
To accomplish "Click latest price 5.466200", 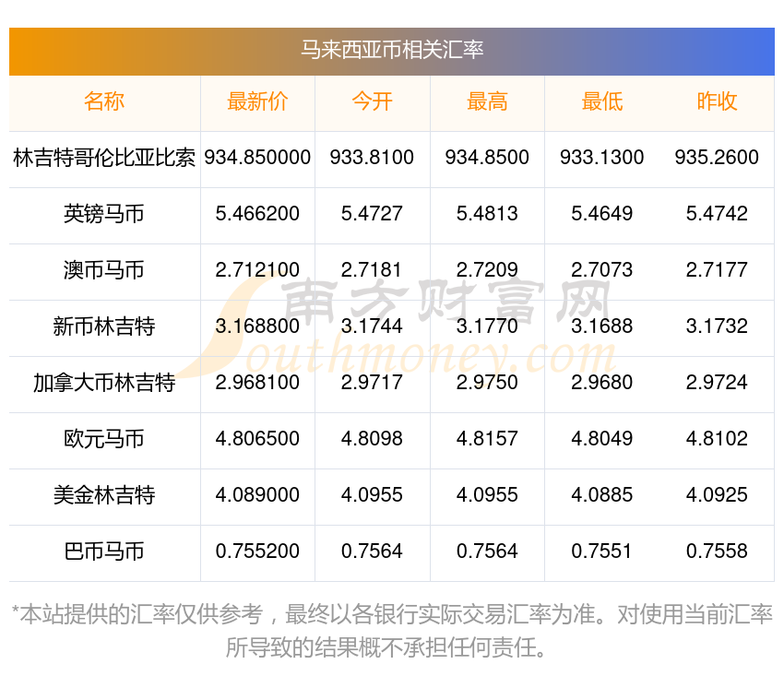I will pos(257,214).
